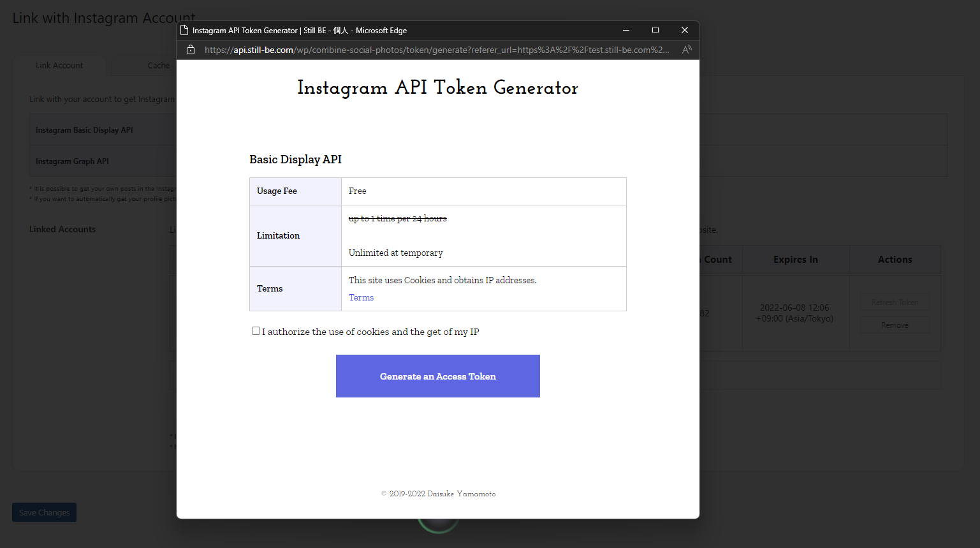980x548 pixels.
Task: Click the Instagram API Token Generator title
Action: 438,88
